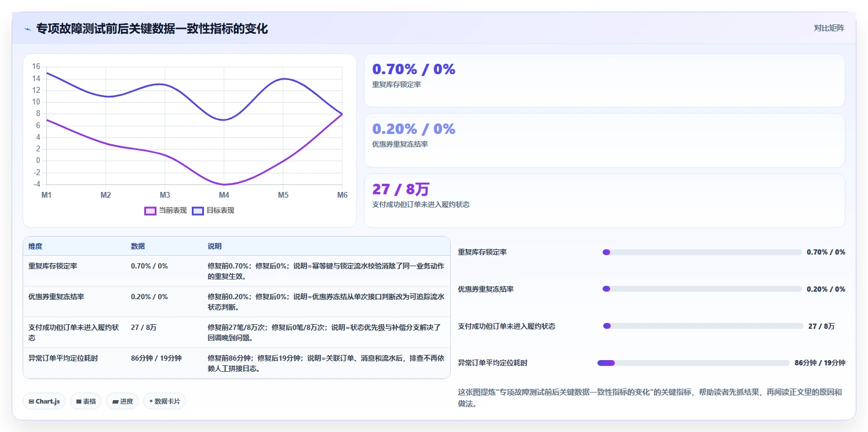Toggle the 目标表现 legend swatch
This screenshot has height=432, width=868.
coord(198,210)
